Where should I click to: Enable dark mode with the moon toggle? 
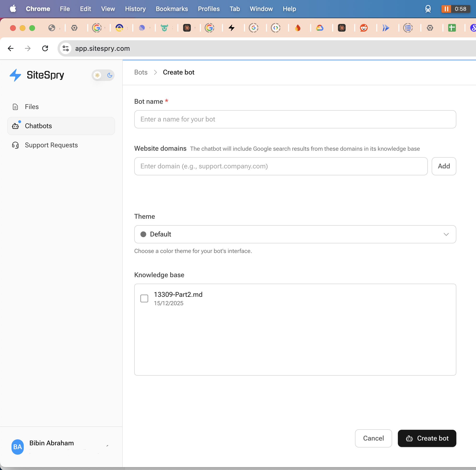[109, 75]
